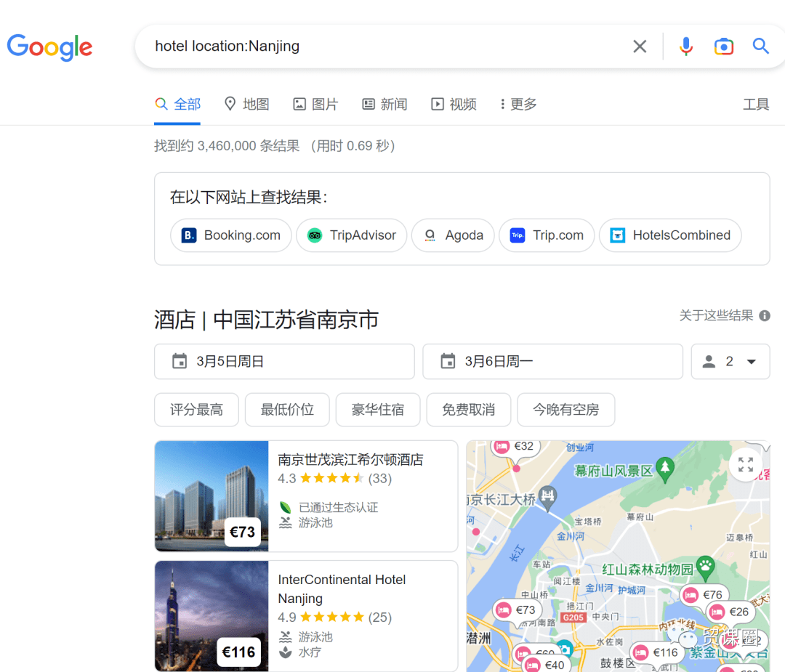Open 工具 search tools

pyautogui.click(x=756, y=104)
